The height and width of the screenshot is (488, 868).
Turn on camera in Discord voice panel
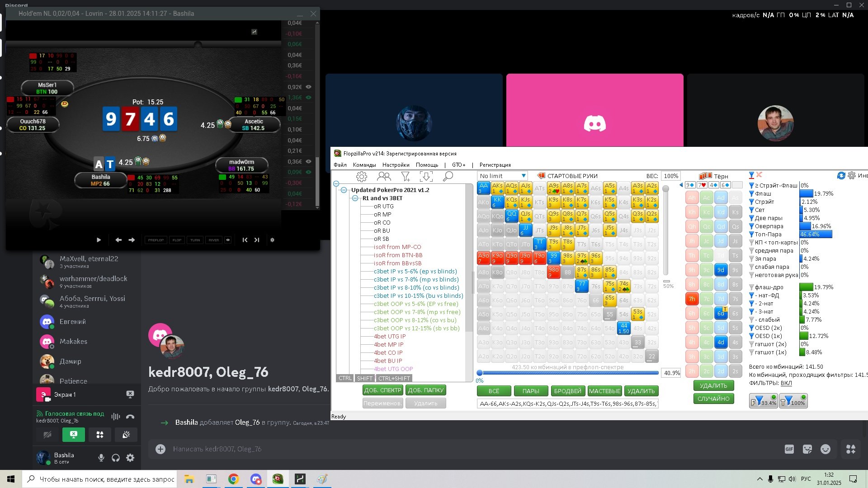pos(47,435)
